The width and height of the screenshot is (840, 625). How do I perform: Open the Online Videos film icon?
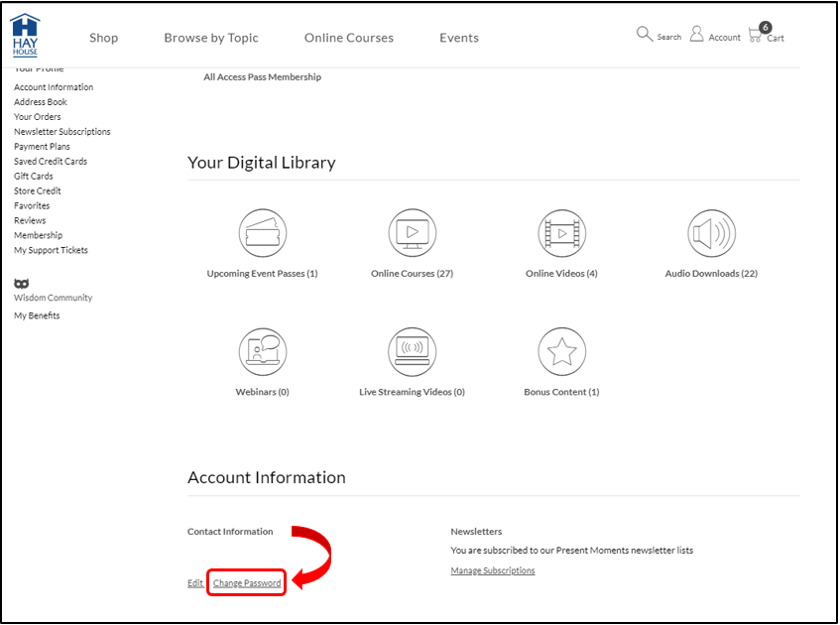(561, 234)
